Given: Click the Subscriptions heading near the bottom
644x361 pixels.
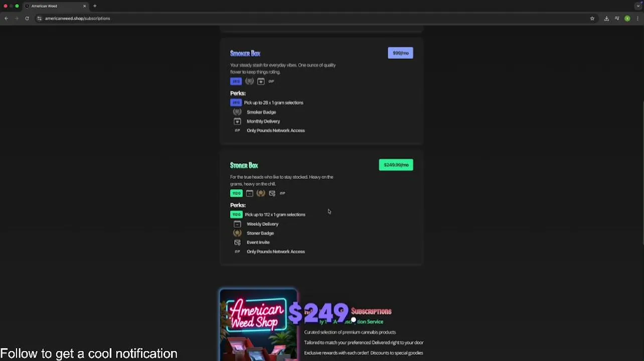Looking at the screenshot, I should (x=371, y=311).
